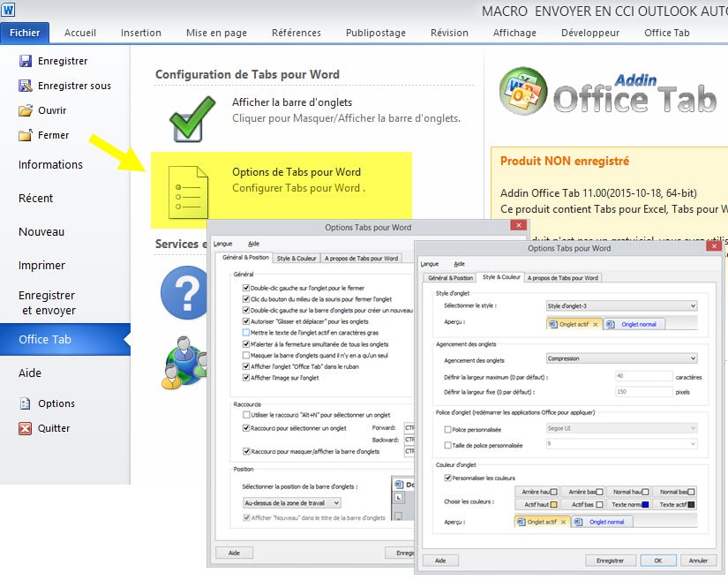Click the OK button in the options dialog
Screen dimensions: 728x580
(657, 560)
